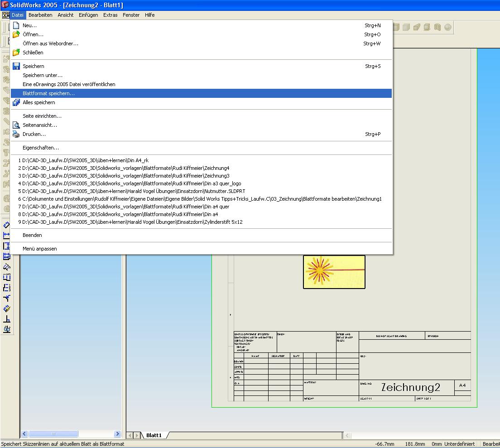Click the Alles speichern icon
This screenshot has height=448, width=500.
coord(16,102)
